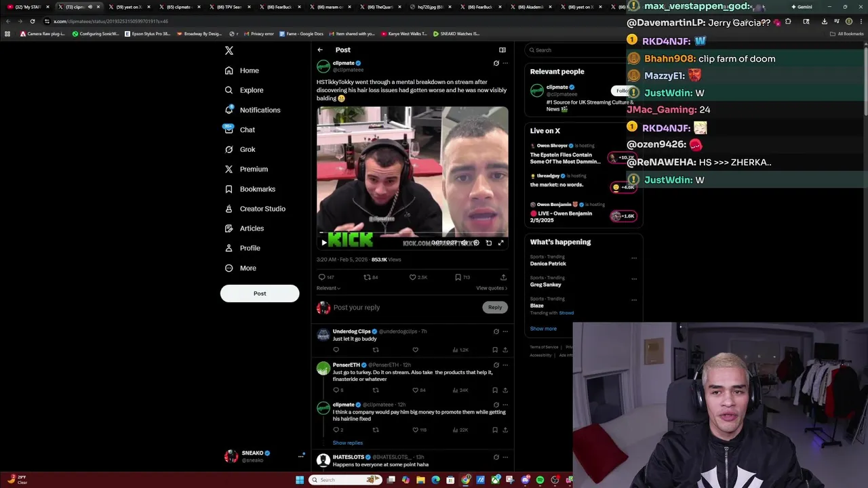Repost the PenserETH reply
This screenshot has width=868, height=488.
(x=376, y=390)
